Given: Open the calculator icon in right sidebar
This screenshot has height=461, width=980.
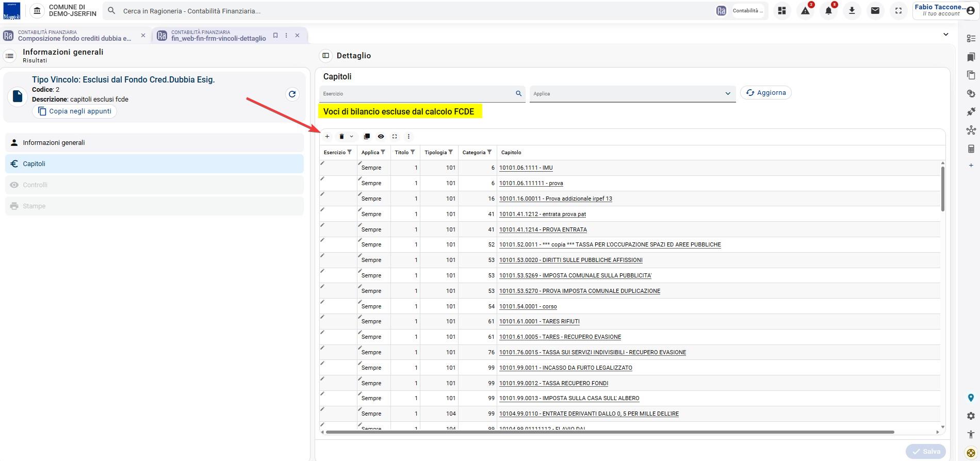Looking at the screenshot, I should click(x=971, y=149).
